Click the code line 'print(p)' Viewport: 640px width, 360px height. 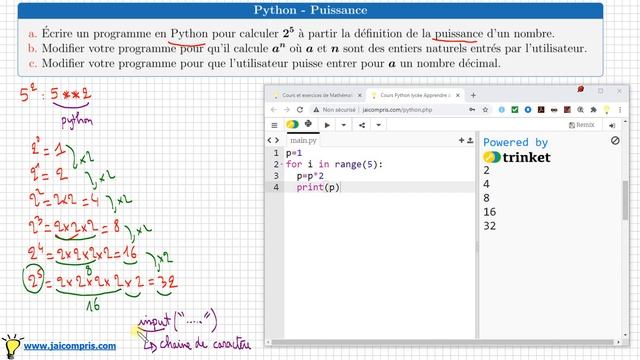tap(318, 187)
